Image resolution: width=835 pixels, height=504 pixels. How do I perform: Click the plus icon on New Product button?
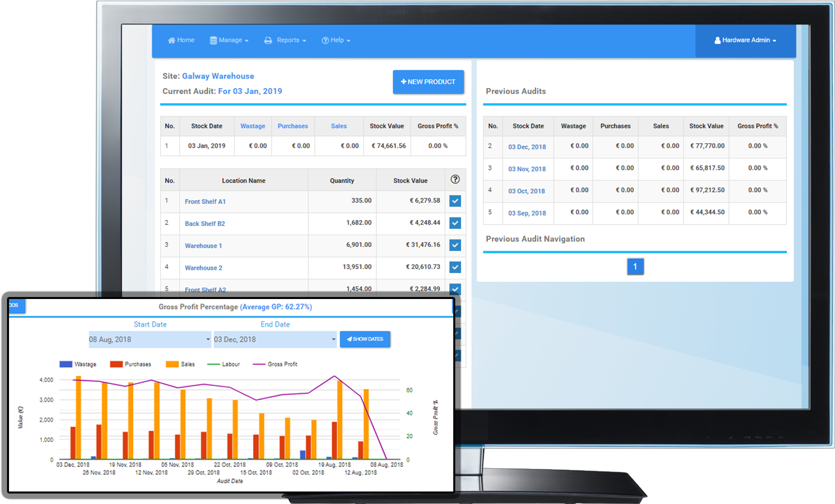point(403,82)
